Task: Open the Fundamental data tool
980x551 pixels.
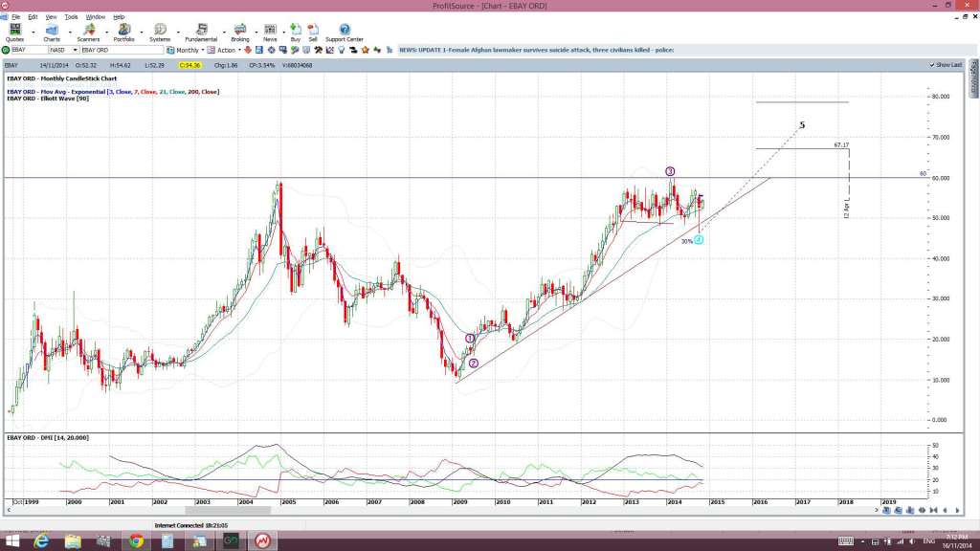Action: click(x=201, y=33)
